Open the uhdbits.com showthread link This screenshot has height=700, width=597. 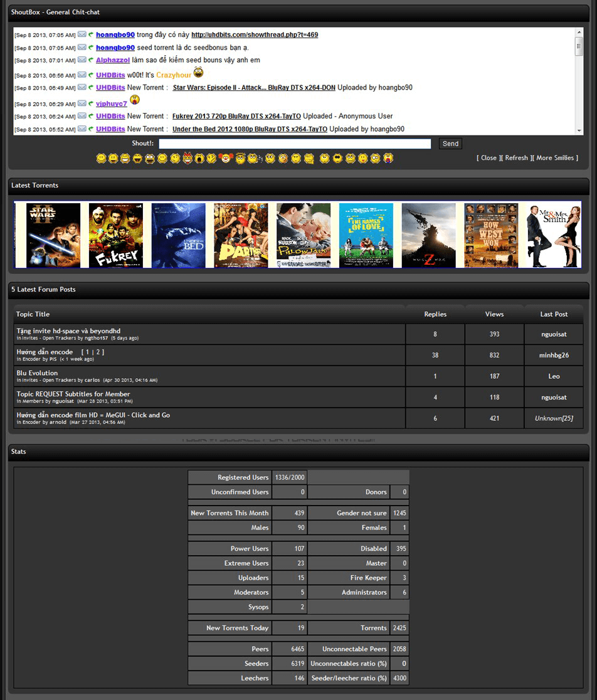click(255, 34)
